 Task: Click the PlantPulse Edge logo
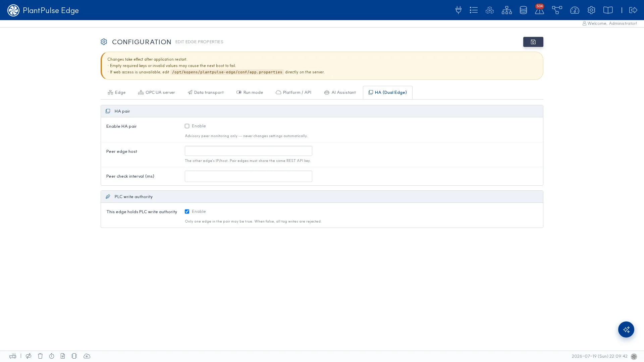click(43, 10)
